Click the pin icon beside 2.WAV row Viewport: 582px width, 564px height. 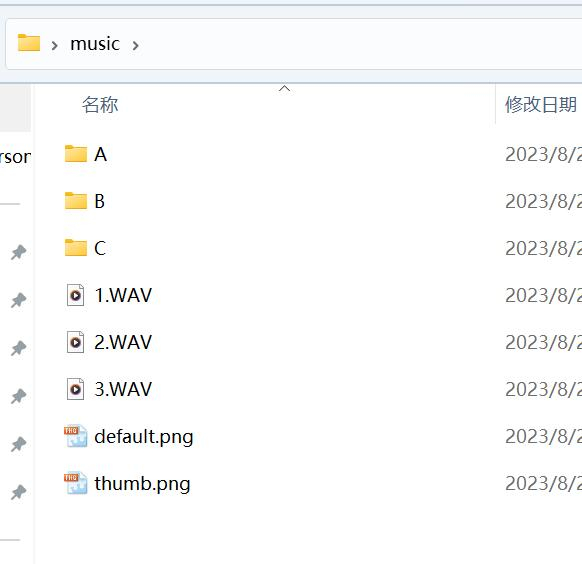[19, 348]
